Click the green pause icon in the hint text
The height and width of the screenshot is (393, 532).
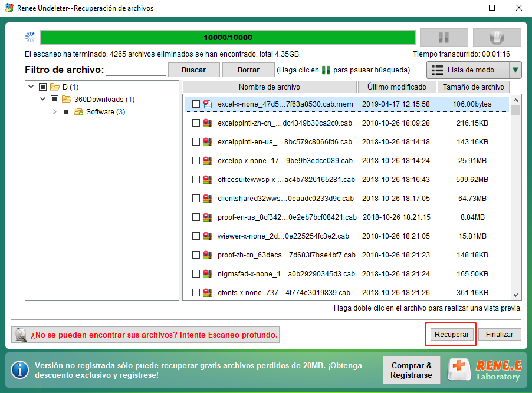click(326, 70)
